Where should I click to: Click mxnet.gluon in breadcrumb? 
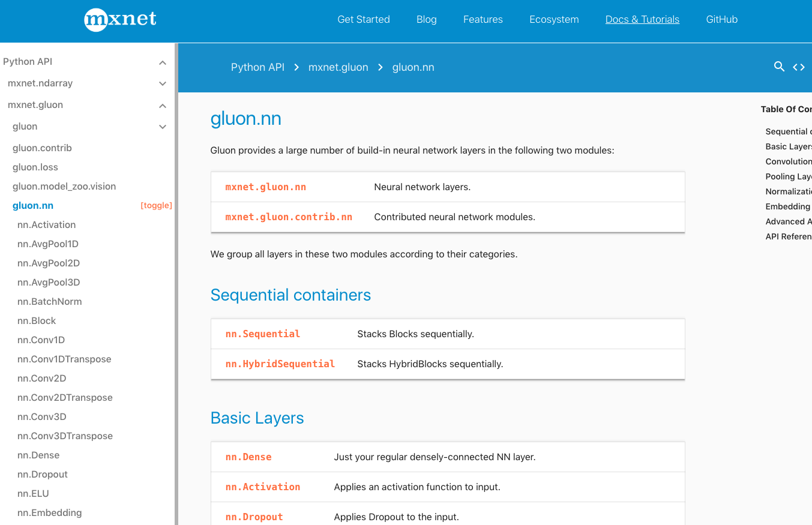pos(338,67)
